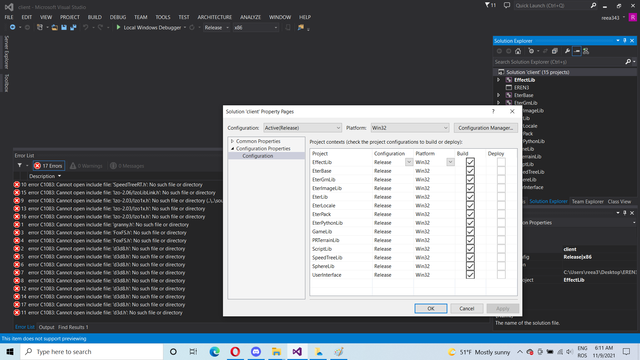Screen dimensions: 640x360
Task: Open File Explorer from the taskbar
Action: pos(276,351)
